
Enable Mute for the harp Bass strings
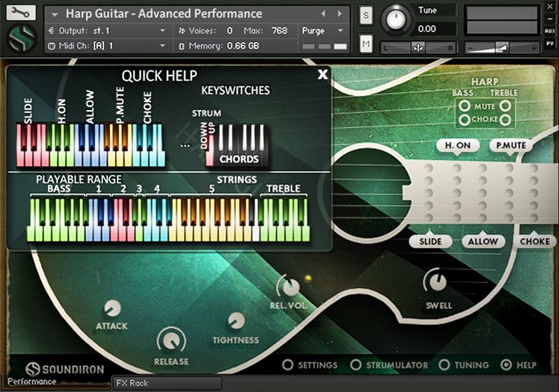[x=464, y=105]
